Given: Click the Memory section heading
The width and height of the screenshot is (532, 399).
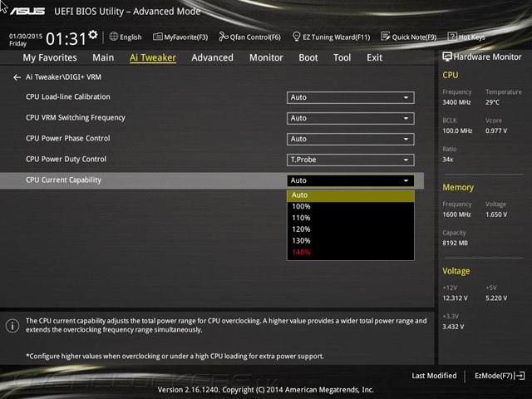Looking at the screenshot, I should tap(458, 188).
